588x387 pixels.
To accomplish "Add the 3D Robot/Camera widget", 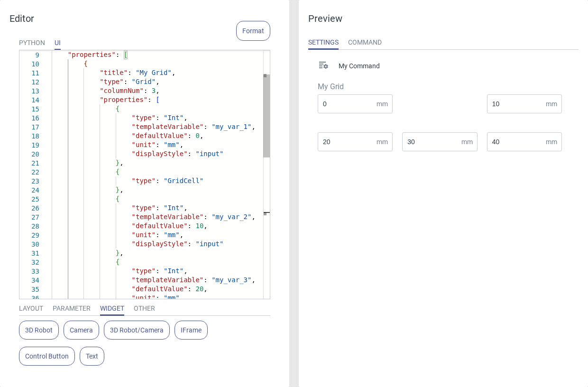I will [137, 330].
